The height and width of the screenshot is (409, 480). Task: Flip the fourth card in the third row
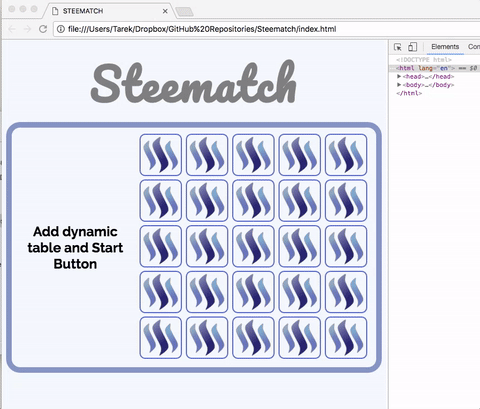tap(300, 246)
